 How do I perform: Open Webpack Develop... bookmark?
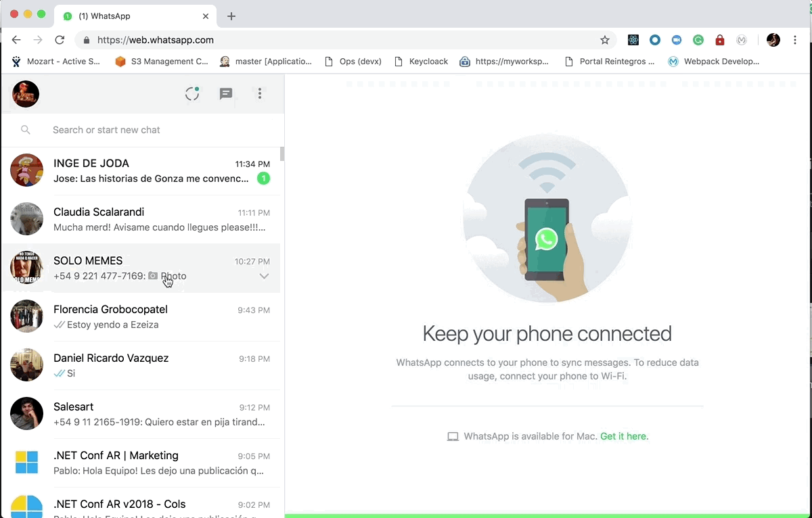point(714,61)
